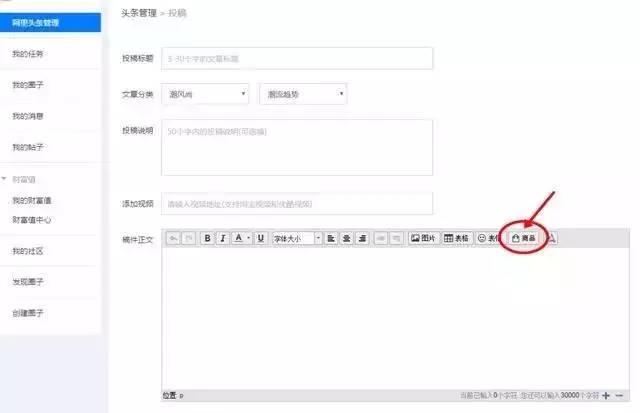Open 创建圈子 in the sidebar
Viewport: 640px width, 413px height.
click(28, 313)
